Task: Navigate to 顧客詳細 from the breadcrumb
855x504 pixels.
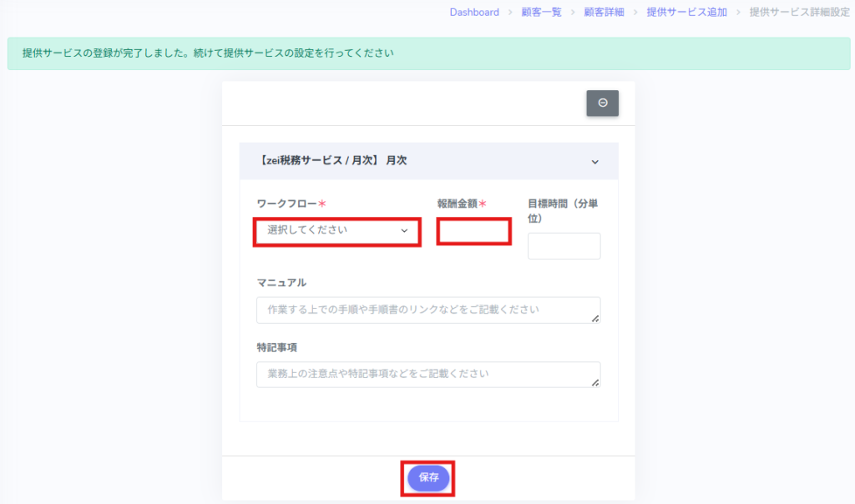Action: click(604, 13)
